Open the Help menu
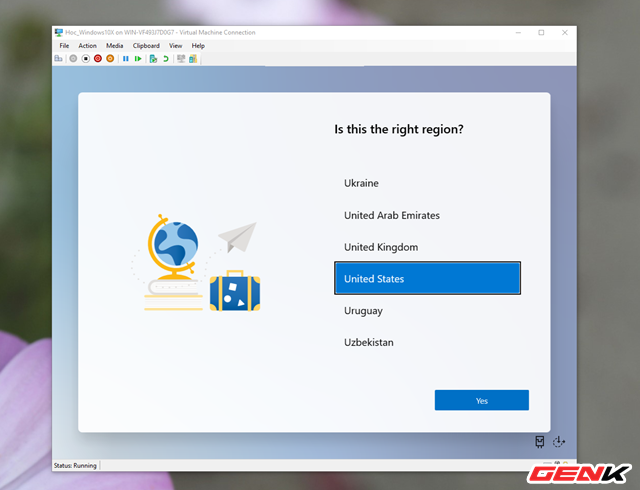This screenshot has width=640, height=490. pos(198,46)
